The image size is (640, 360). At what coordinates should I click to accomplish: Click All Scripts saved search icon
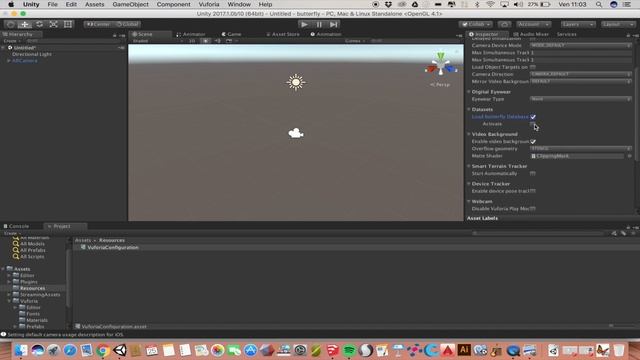click(x=16, y=257)
